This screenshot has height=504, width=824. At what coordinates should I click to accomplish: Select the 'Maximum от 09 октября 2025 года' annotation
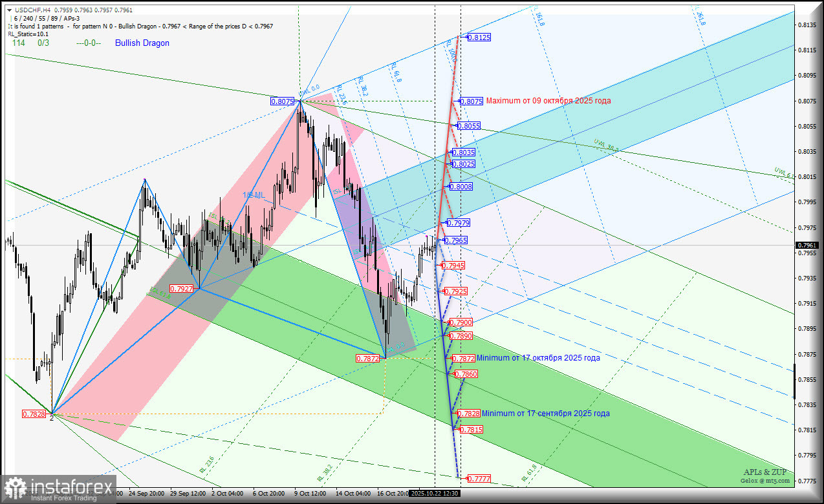548,101
